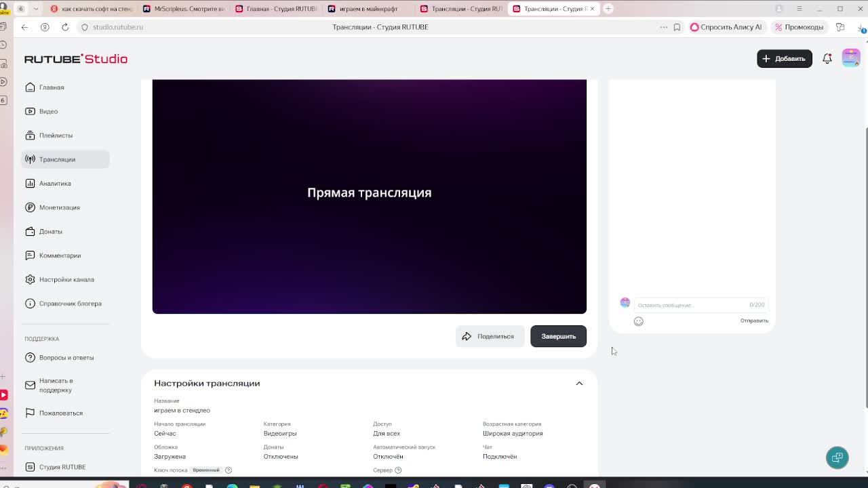Screen dimensions: 868x488
Task: Open browser three-dots page menu
Action: click(x=663, y=27)
